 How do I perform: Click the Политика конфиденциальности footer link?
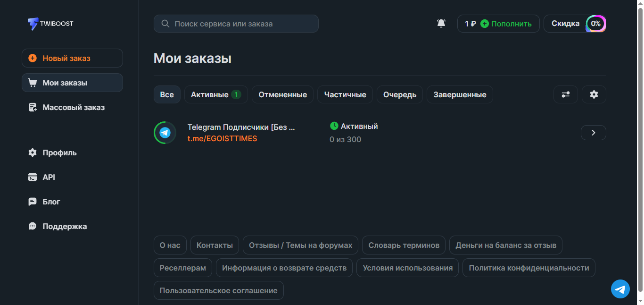point(528,268)
